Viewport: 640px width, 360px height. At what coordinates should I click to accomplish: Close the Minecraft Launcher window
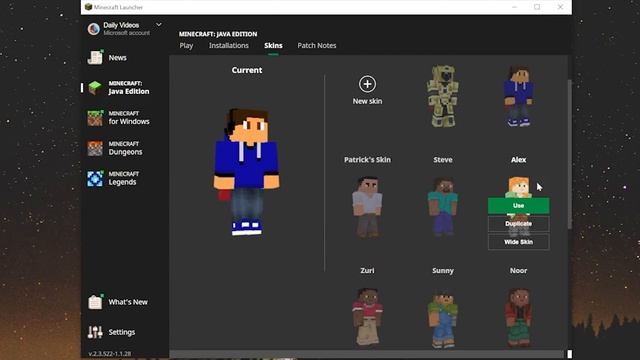click(x=560, y=7)
